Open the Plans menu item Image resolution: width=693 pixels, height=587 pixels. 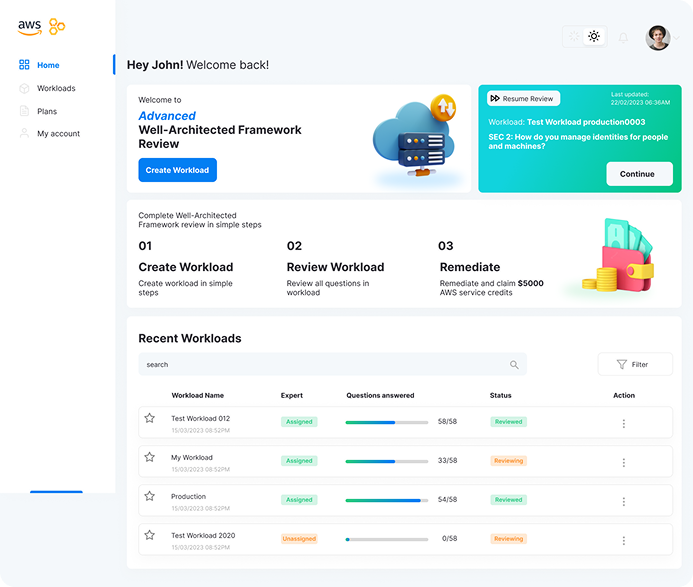[x=47, y=111]
